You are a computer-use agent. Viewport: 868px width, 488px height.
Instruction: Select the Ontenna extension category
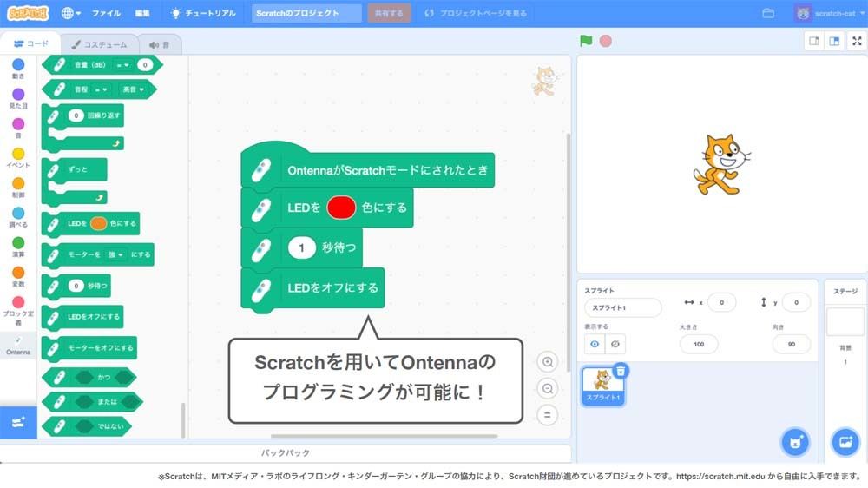click(18, 346)
